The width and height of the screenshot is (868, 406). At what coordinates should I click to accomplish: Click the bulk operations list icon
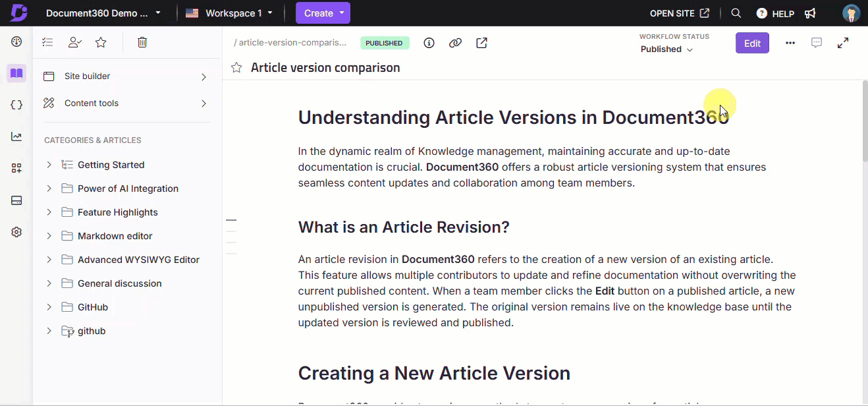pos(47,42)
